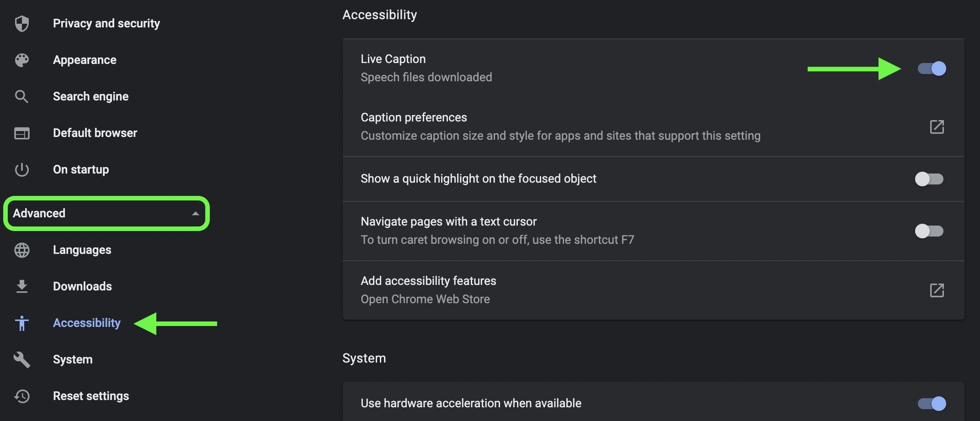Enable quick highlight on focused object
Screen dimensions: 980x421
[930, 179]
